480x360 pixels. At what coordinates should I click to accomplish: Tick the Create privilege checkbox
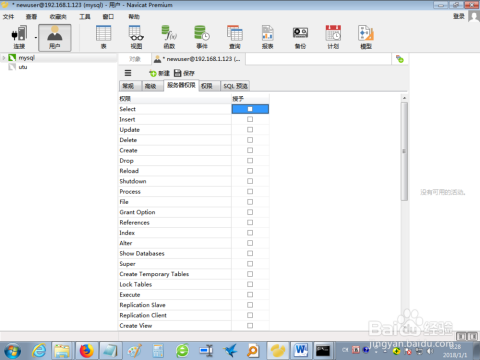(x=250, y=150)
